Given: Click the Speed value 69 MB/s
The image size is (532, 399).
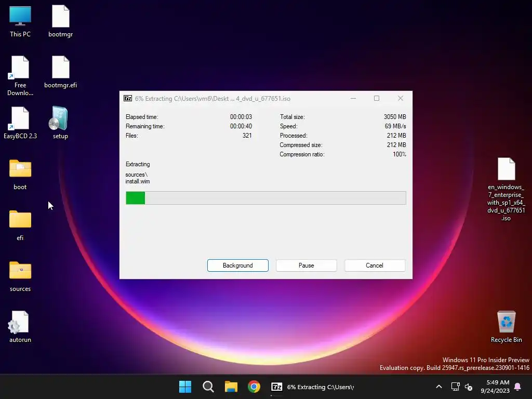Looking at the screenshot, I should 395,126.
